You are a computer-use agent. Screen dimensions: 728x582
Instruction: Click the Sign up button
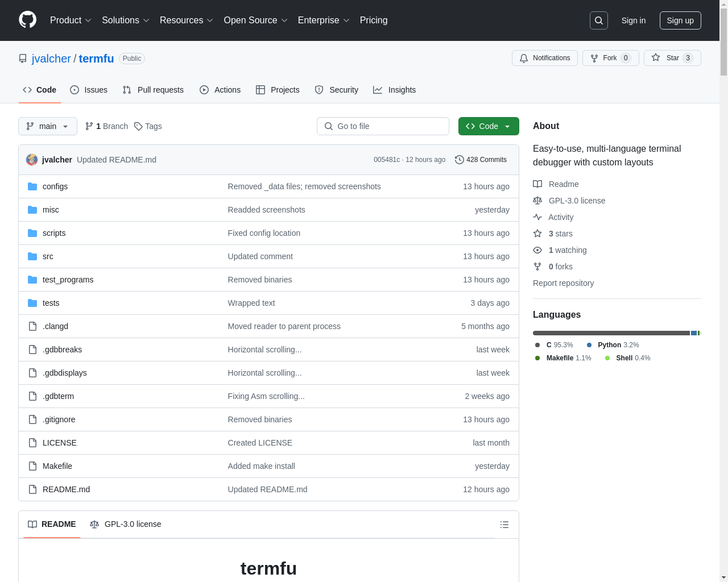(x=680, y=20)
